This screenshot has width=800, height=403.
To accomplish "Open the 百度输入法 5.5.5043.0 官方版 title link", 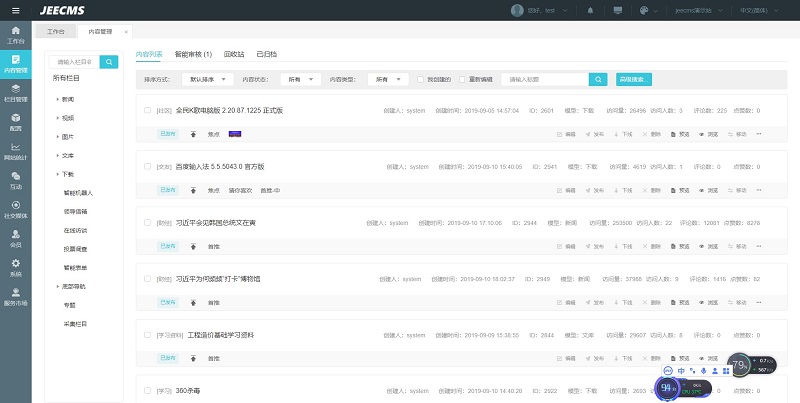I will (217, 166).
